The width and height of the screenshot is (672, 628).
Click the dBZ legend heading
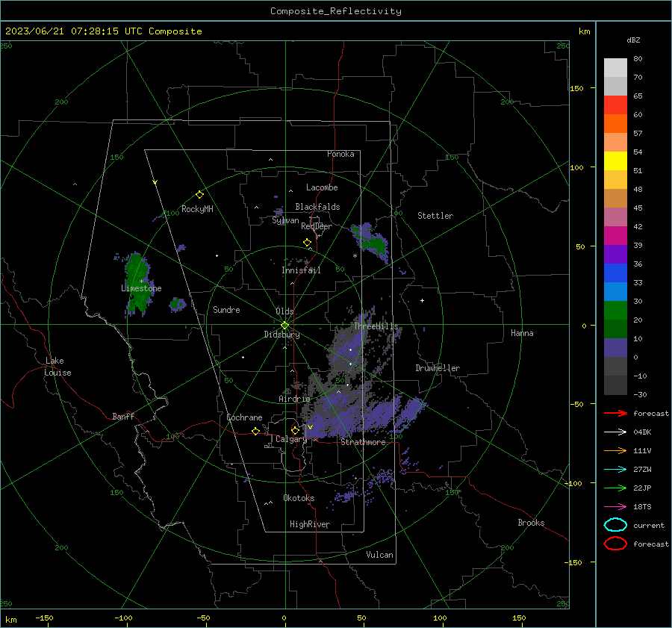pyautogui.click(x=633, y=40)
